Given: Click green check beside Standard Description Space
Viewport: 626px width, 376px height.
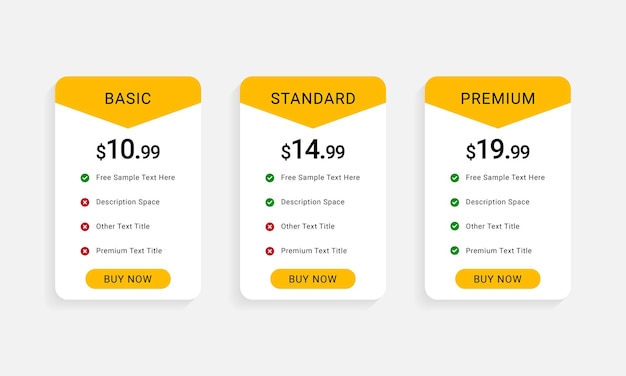Looking at the screenshot, I should pyautogui.click(x=270, y=202).
